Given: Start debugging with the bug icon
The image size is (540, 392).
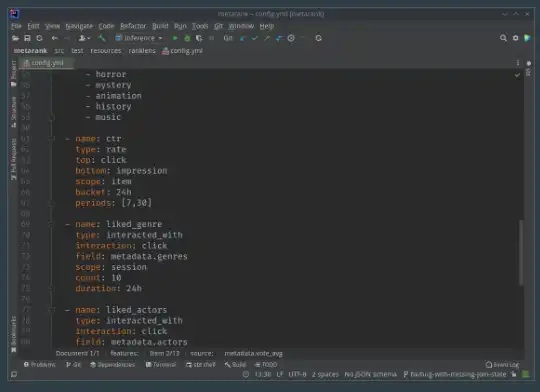Looking at the screenshot, I should 187,38.
